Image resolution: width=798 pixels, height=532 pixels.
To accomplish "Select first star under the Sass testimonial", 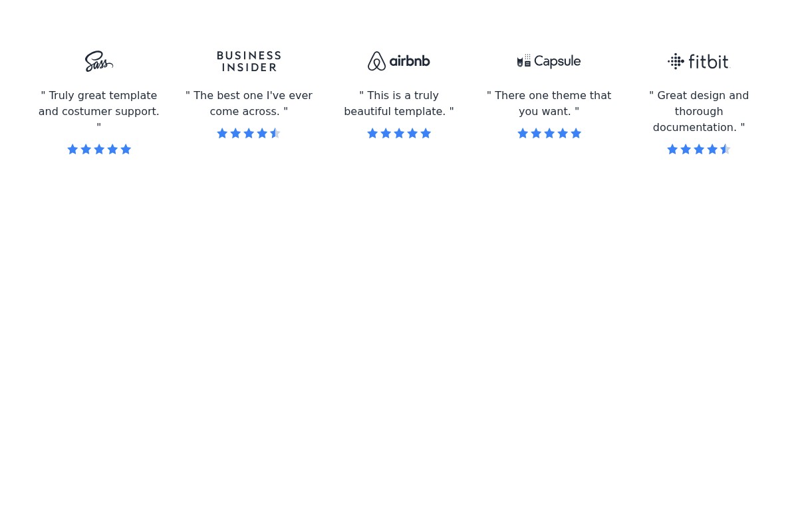I will (x=72, y=150).
